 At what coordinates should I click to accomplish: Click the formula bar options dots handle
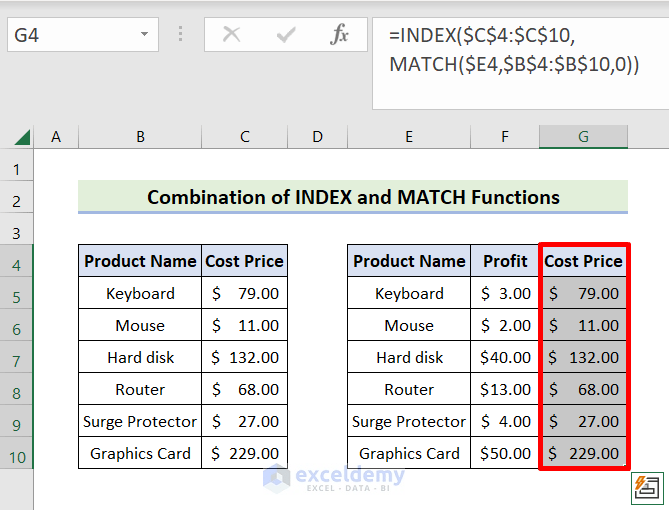tap(180, 34)
